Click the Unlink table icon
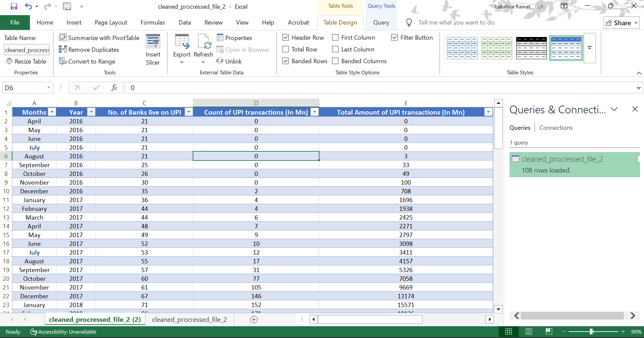 220,61
